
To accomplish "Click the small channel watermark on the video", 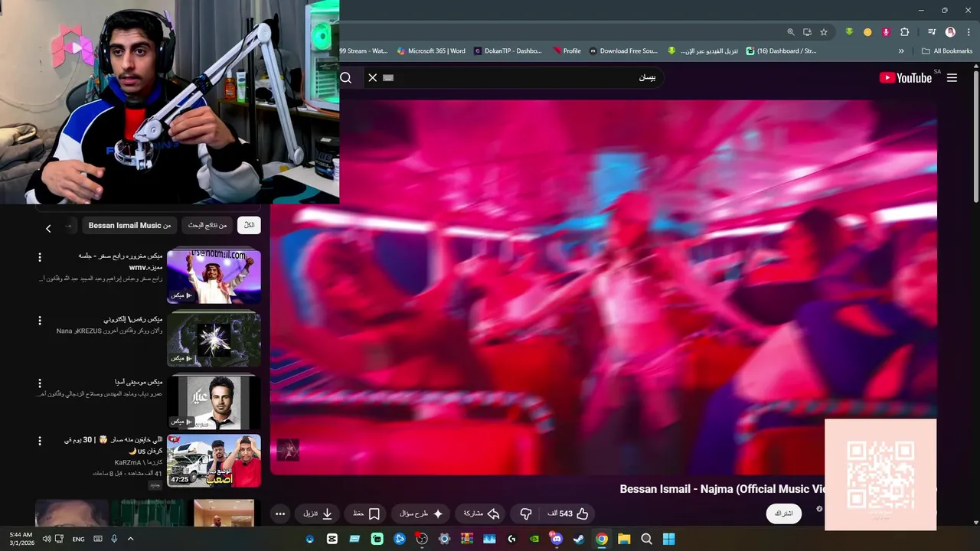I will pos(288,450).
